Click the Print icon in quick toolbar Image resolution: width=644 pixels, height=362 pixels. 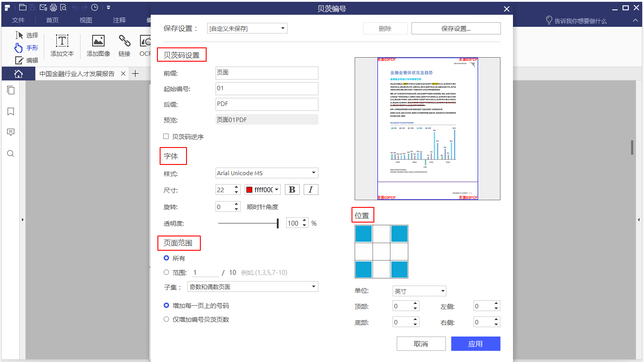click(53, 8)
